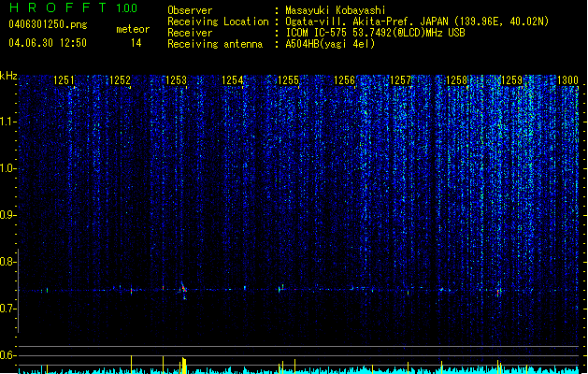Click the meteor count value 14
Viewport: 588px width, 374px height.
[x=136, y=43]
